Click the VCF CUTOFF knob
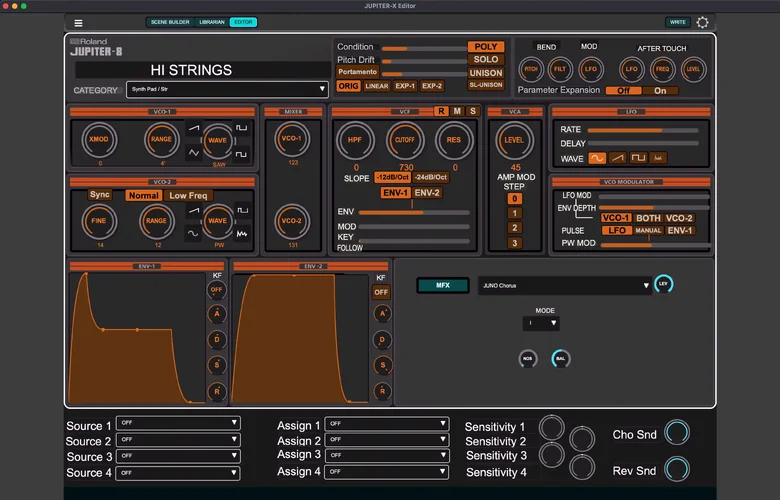 [x=405, y=140]
